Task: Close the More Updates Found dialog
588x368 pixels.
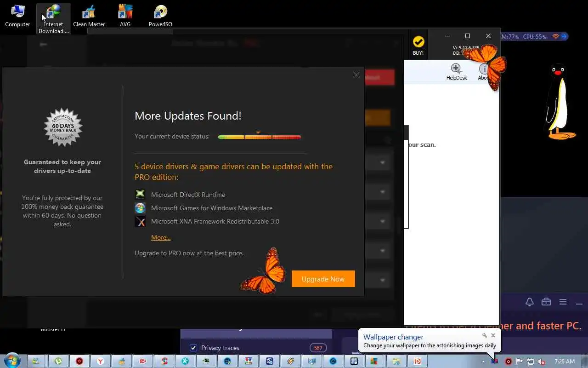Action: tap(356, 75)
